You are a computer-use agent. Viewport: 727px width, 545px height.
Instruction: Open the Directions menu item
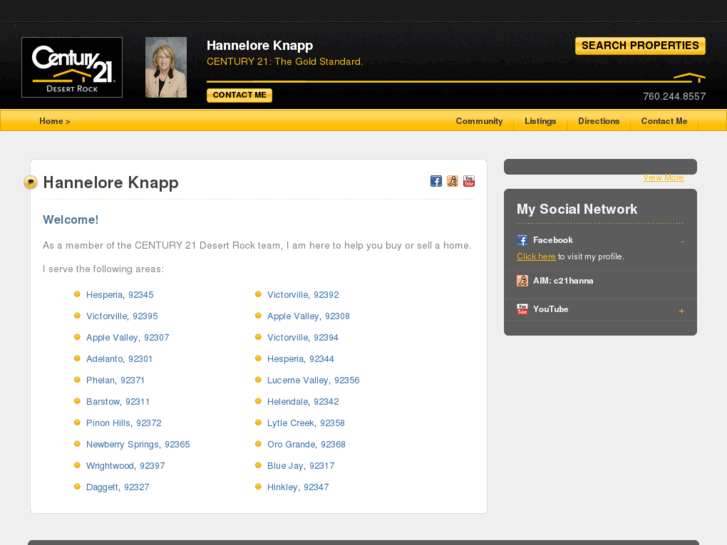click(x=599, y=121)
